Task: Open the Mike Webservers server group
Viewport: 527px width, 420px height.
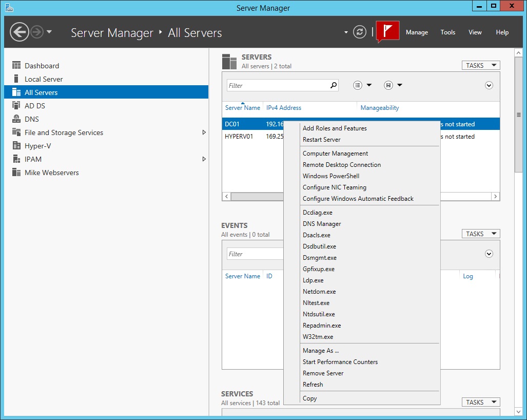Action: point(52,172)
